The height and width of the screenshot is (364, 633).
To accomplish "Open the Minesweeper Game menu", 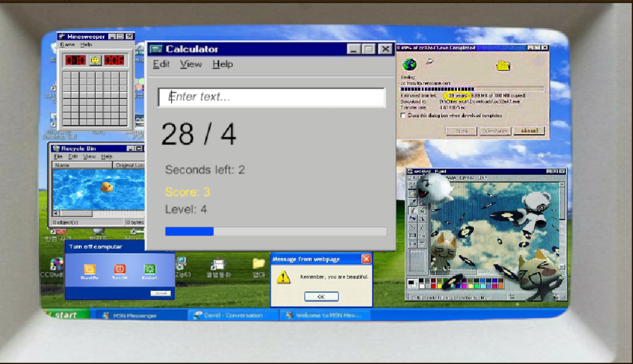I will click(x=67, y=44).
